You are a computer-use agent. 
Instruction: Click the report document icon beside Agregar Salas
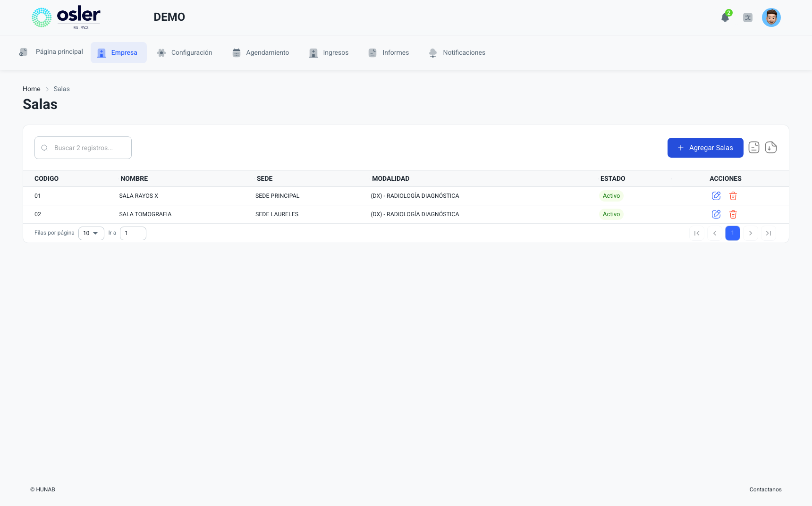coord(754,147)
